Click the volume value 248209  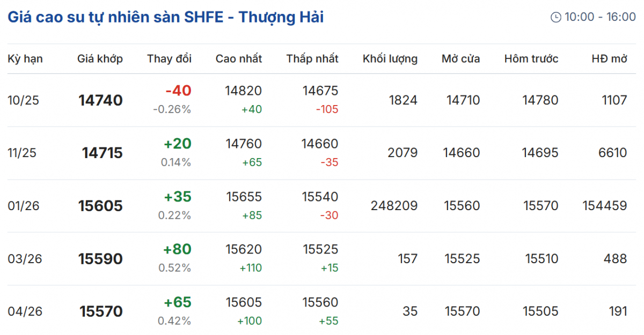click(394, 206)
